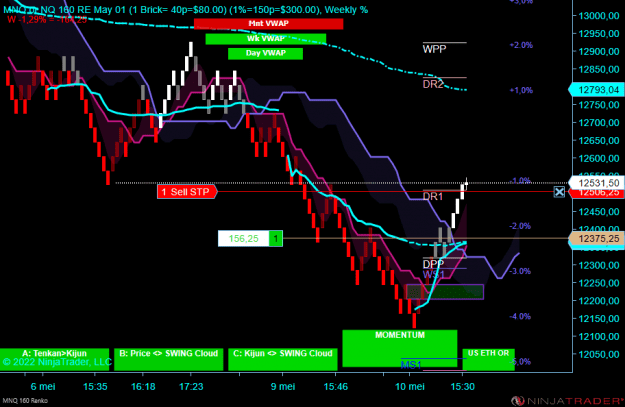Click the Mnt VWAP red indicator bar
Viewport: 625px width, 407px height.
click(268, 24)
